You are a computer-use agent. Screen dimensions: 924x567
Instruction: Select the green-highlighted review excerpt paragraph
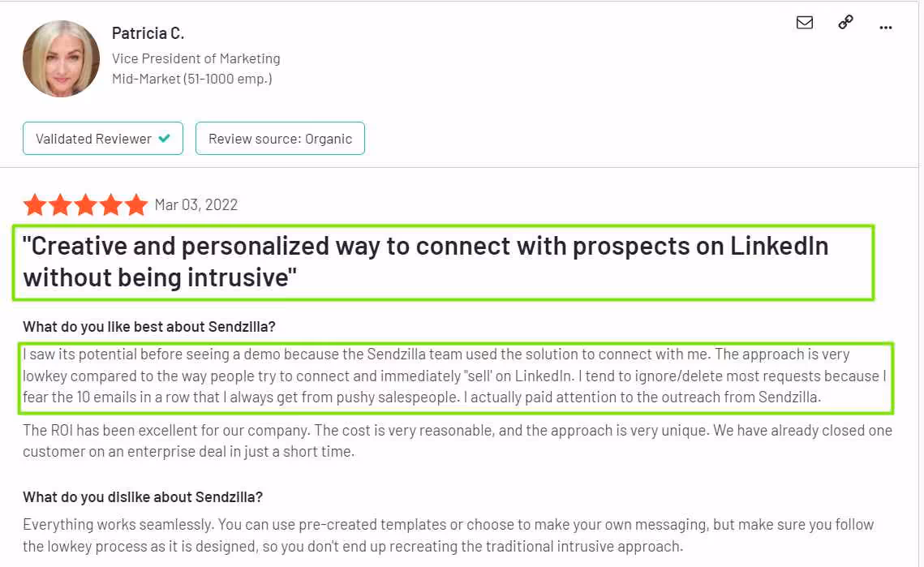(454, 376)
